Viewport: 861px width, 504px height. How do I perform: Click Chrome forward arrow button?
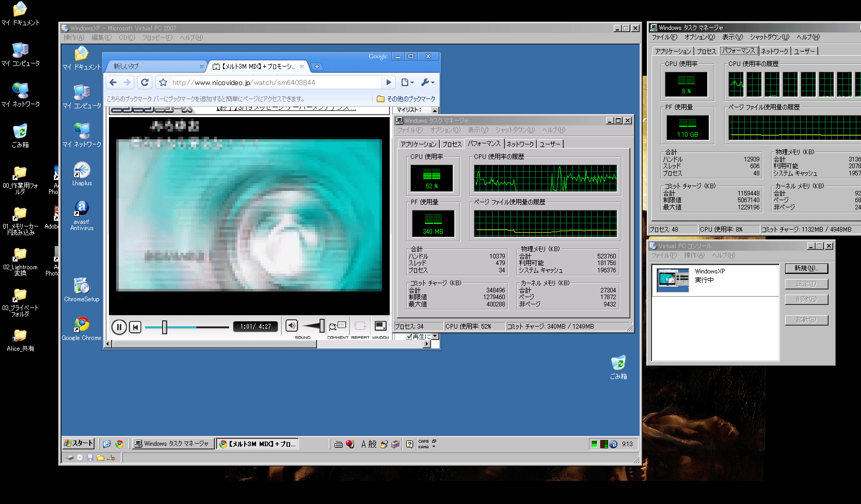click(x=127, y=82)
